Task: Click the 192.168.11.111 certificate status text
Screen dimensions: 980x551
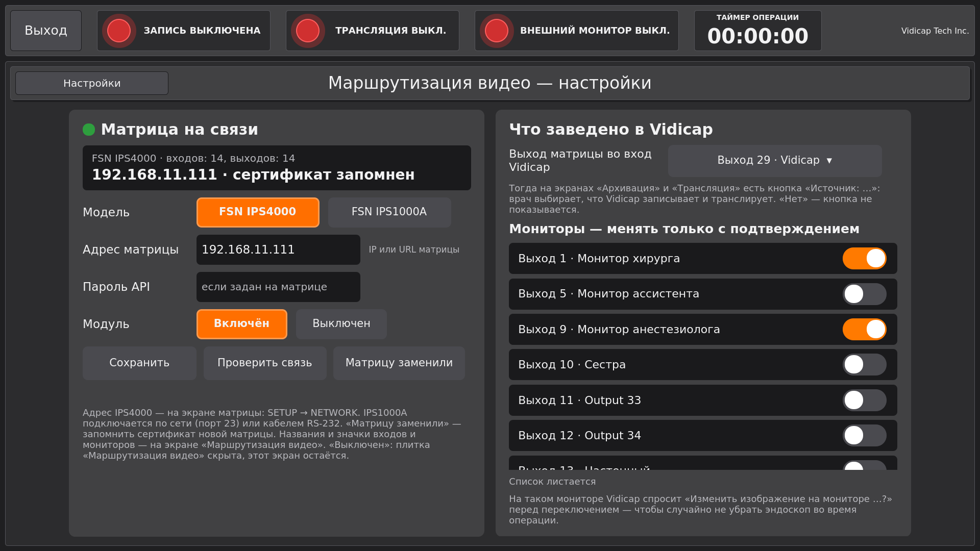Action: tap(253, 175)
